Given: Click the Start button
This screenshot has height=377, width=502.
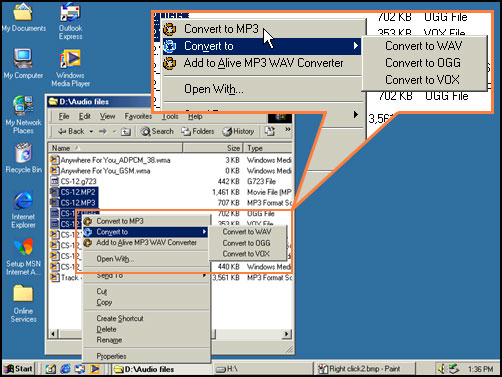Looking at the screenshot, I should tap(19, 369).
